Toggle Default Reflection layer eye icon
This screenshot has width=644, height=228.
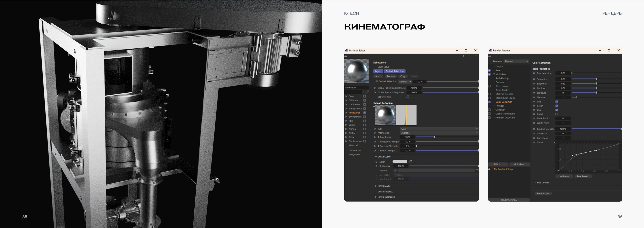coord(377,81)
